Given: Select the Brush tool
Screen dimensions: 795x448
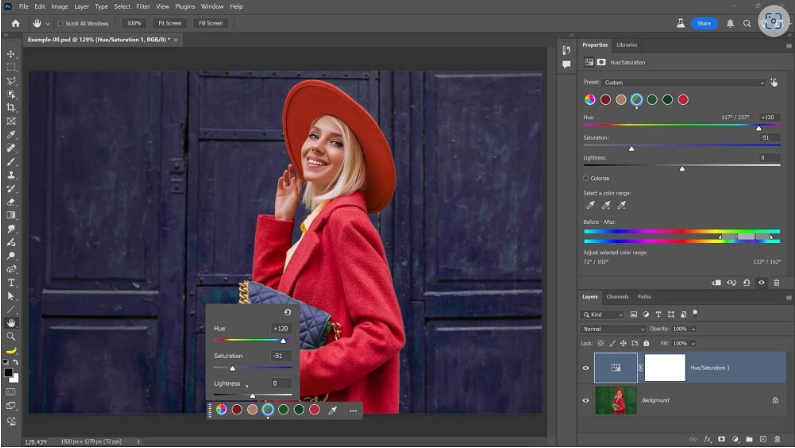Looking at the screenshot, I should [11, 162].
